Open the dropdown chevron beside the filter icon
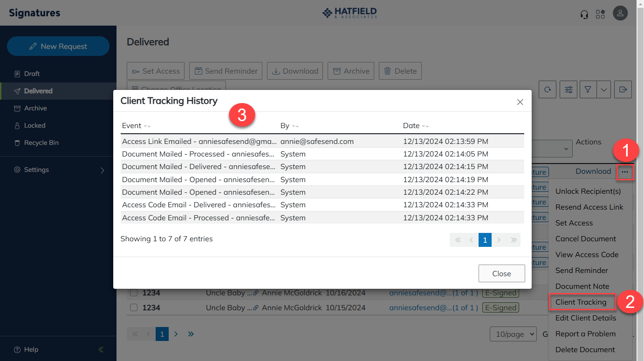This screenshot has width=644, height=361. [604, 89]
